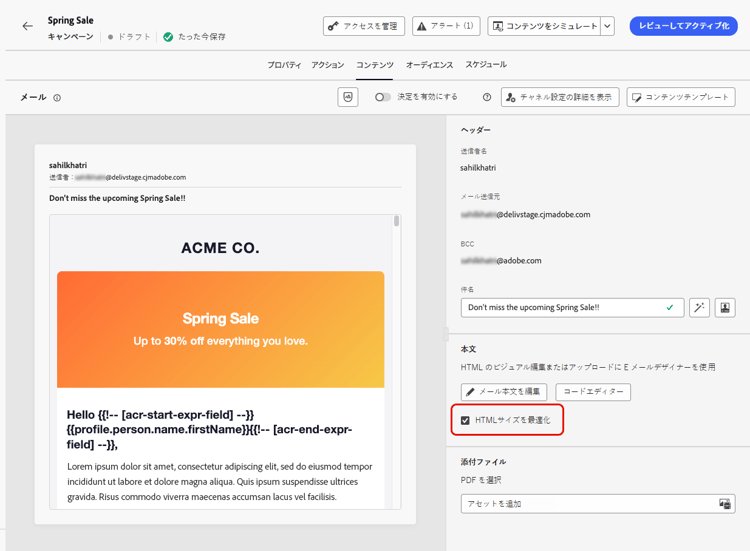The height and width of the screenshot is (551, 750).
Task: Select the コンテンツ tab
Action: click(375, 65)
